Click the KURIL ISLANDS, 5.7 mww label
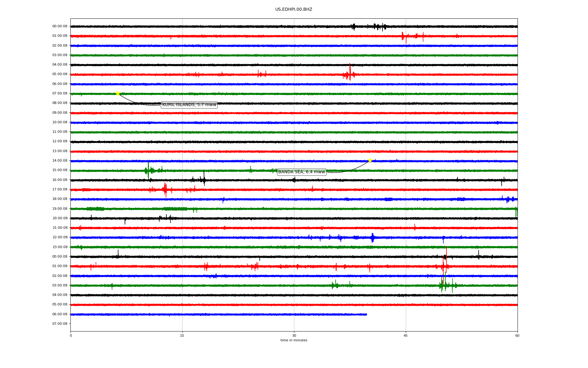Viewport: 588px width, 368px height. tap(189, 105)
